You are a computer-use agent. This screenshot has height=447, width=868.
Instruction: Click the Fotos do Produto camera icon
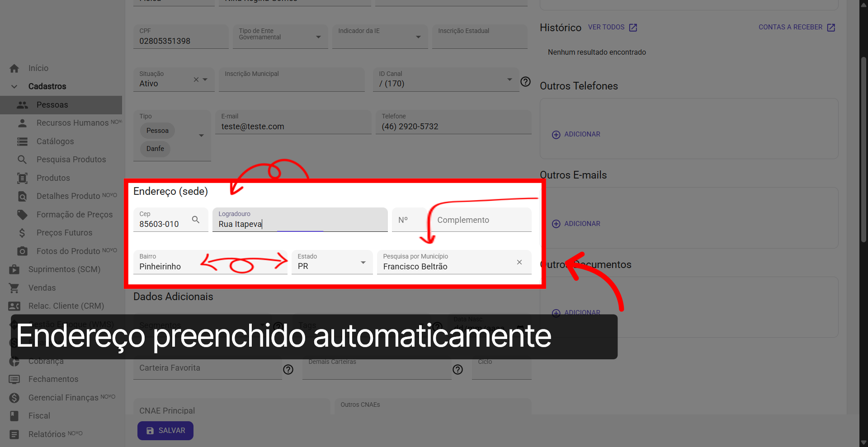22,251
